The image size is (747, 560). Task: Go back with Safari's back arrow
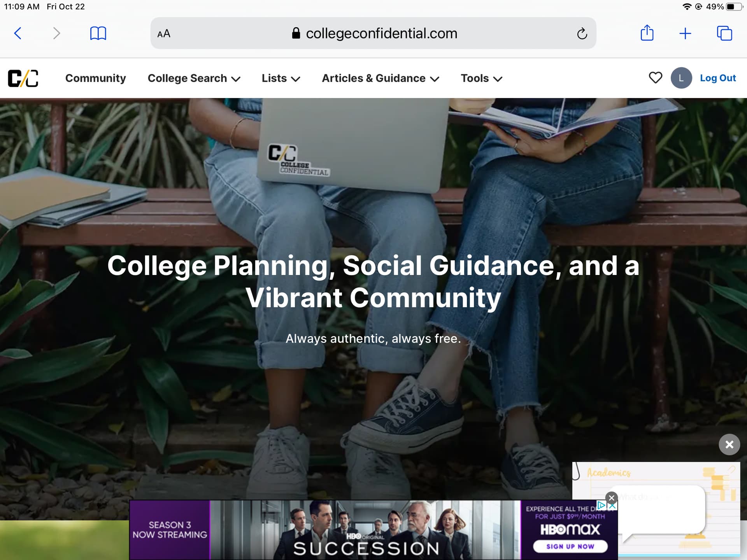(18, 33)
